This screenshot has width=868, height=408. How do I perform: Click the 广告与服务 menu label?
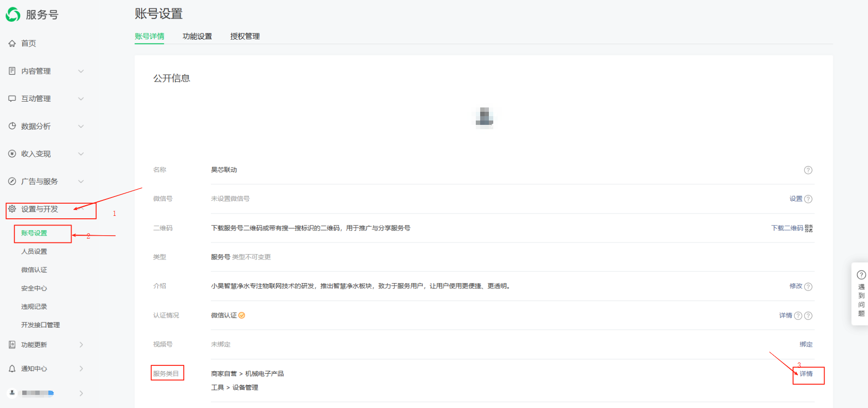(x=40, y=181)
